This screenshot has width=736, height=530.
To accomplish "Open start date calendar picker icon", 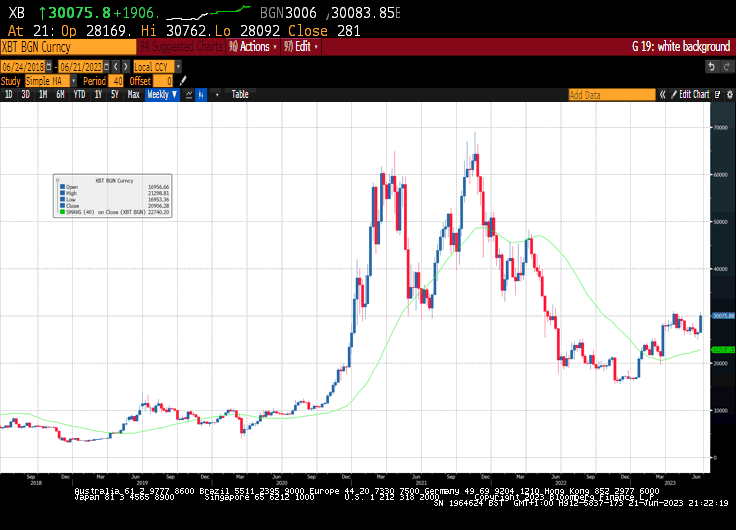I will point(48,67).
